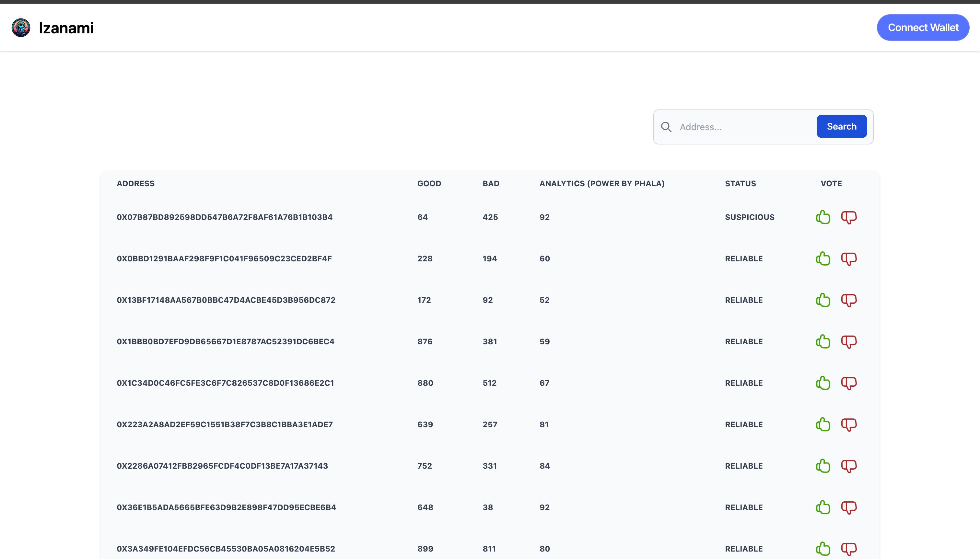Click the good count 172

point(424,300)
